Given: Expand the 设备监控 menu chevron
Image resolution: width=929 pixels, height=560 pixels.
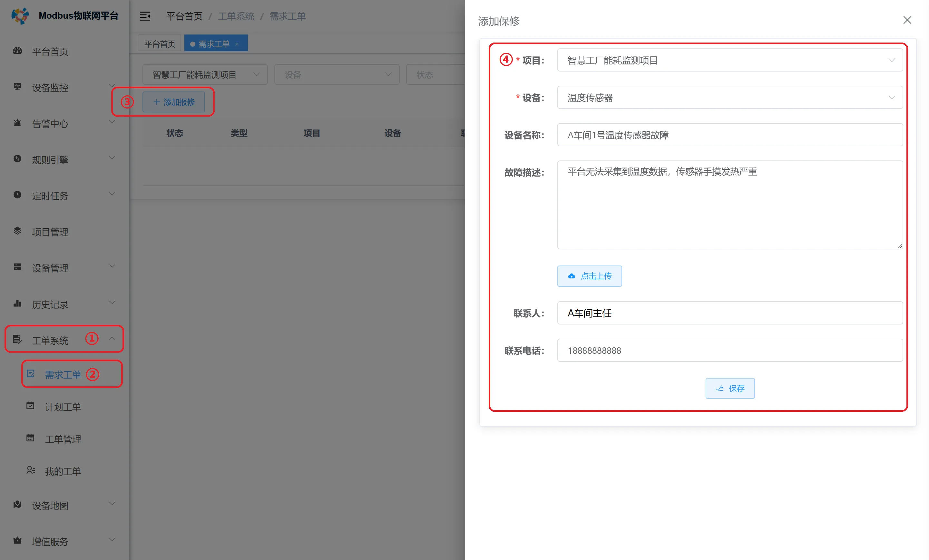Looking at the screenshot, I should click(x=112, y=85).
